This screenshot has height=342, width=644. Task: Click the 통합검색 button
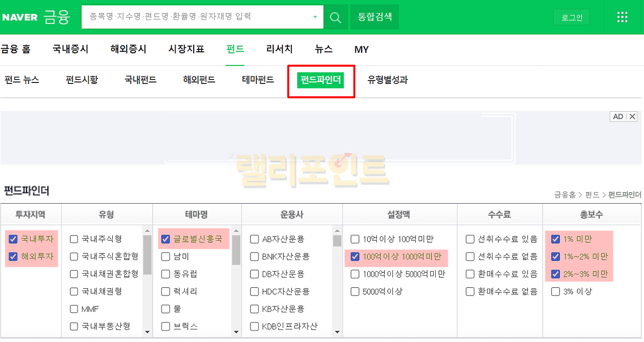coord(374,17)
